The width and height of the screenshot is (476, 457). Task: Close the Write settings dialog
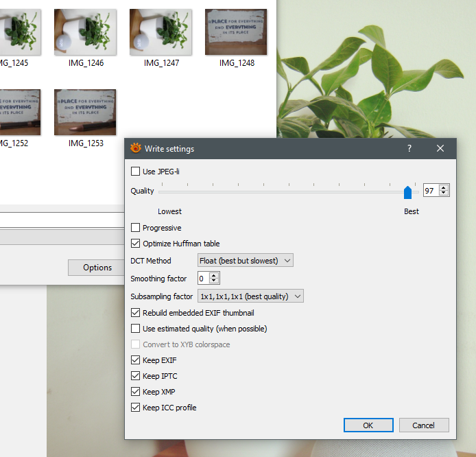(440, 148)
